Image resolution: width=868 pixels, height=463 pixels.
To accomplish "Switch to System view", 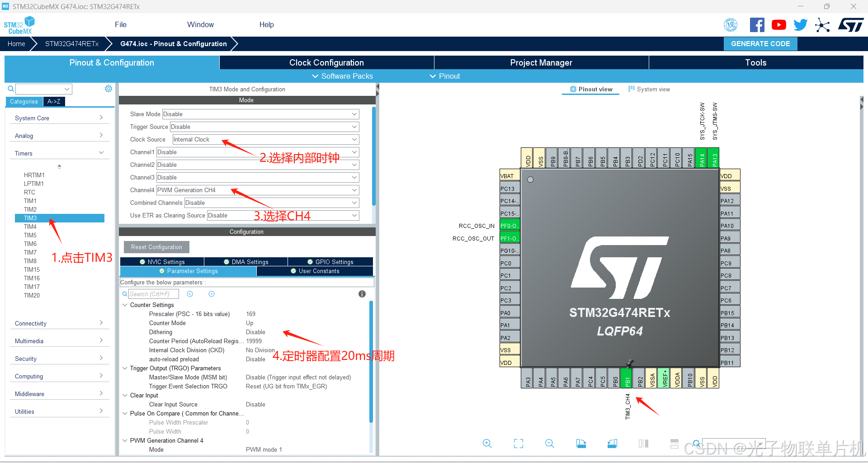I will pos(649,89).
